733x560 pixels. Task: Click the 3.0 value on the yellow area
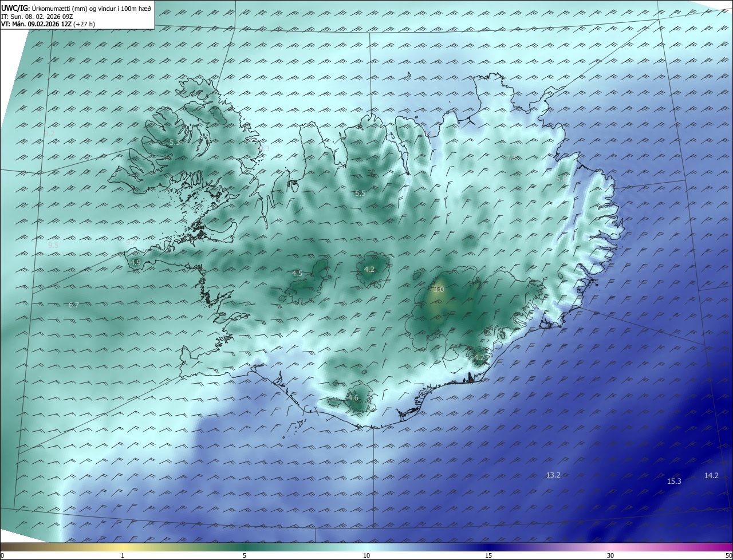[439, 290]
